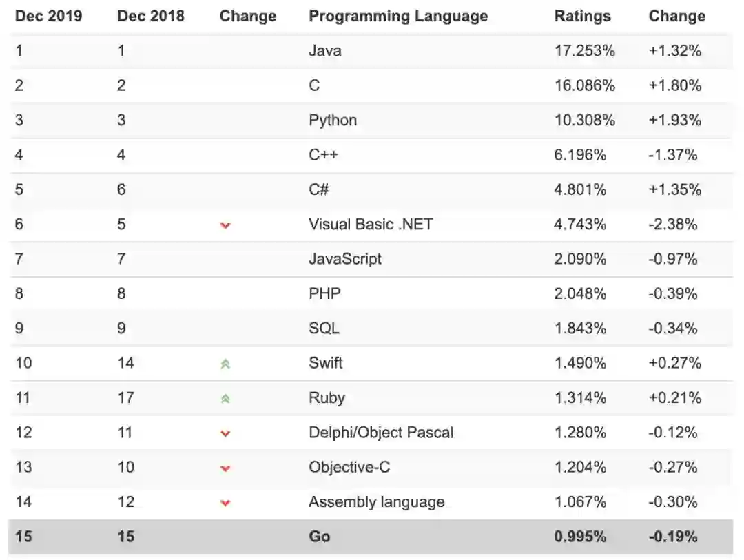
Task: Click the Programming Language column header
Action: (x=398, y=17)
